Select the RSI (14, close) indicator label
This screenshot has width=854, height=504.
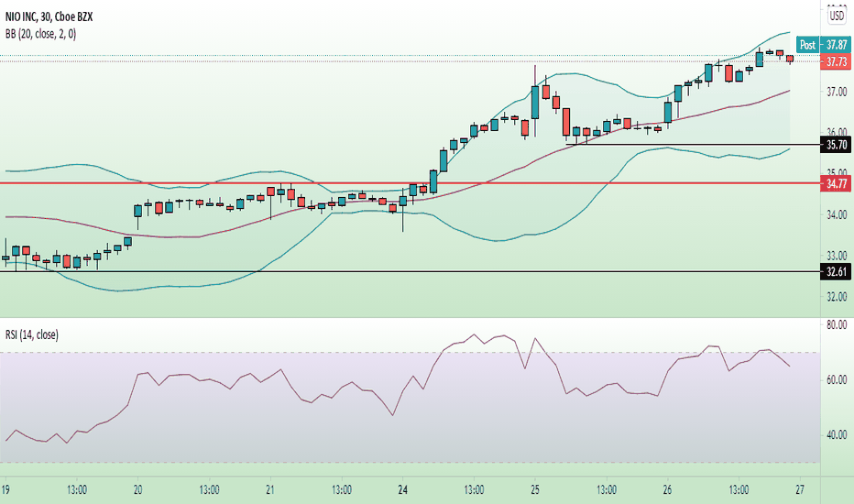tap(31, 334)
